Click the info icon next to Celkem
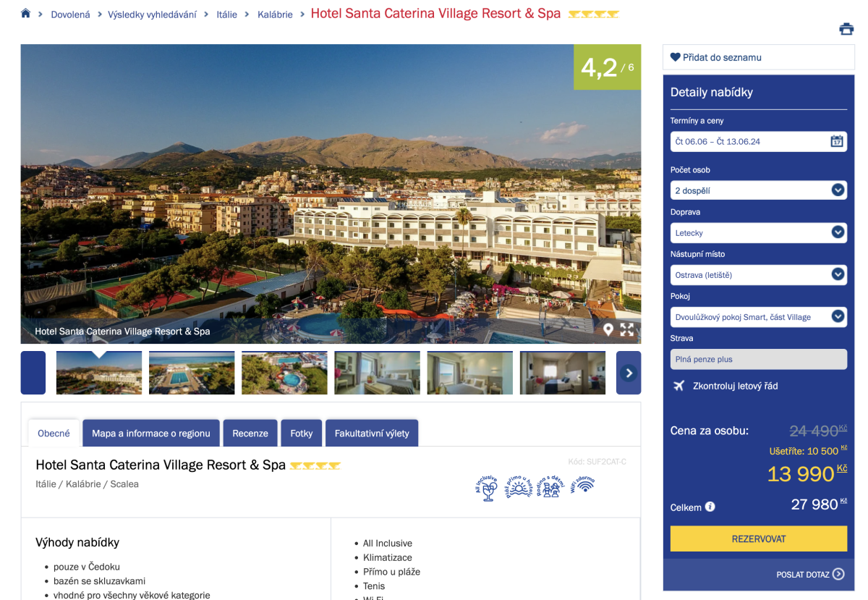The height and width of the screenshot is (600, 868). (x=710, y=507)
